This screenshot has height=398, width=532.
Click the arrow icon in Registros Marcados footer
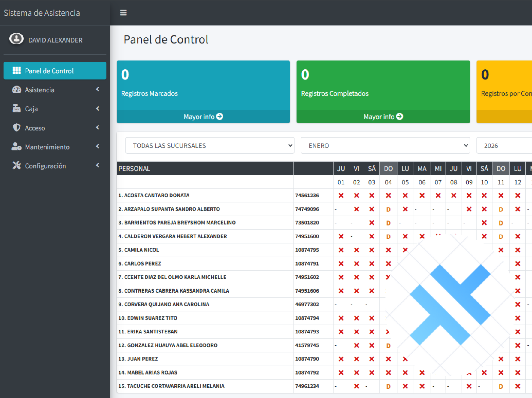coord(220,117)
